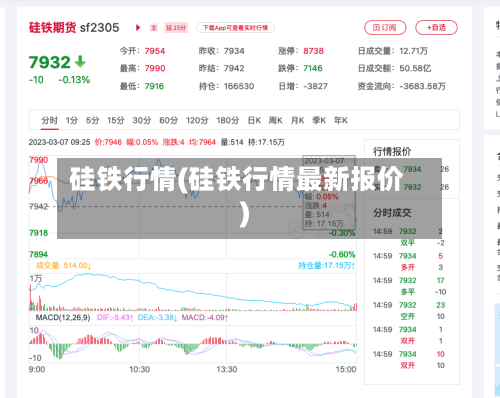Click the 最高 value 7990
The image size is (500, 398).
coord(155,68)
